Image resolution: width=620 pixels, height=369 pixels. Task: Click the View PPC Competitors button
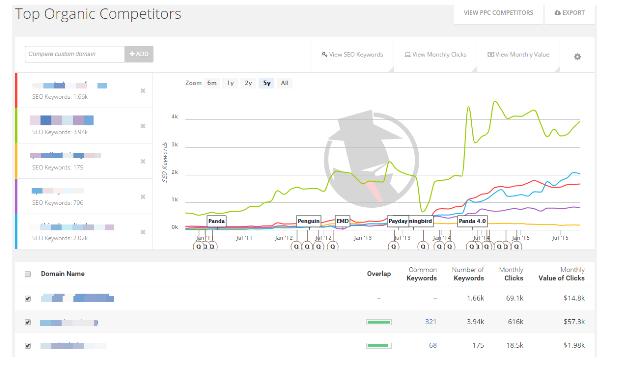pos(498,13)
